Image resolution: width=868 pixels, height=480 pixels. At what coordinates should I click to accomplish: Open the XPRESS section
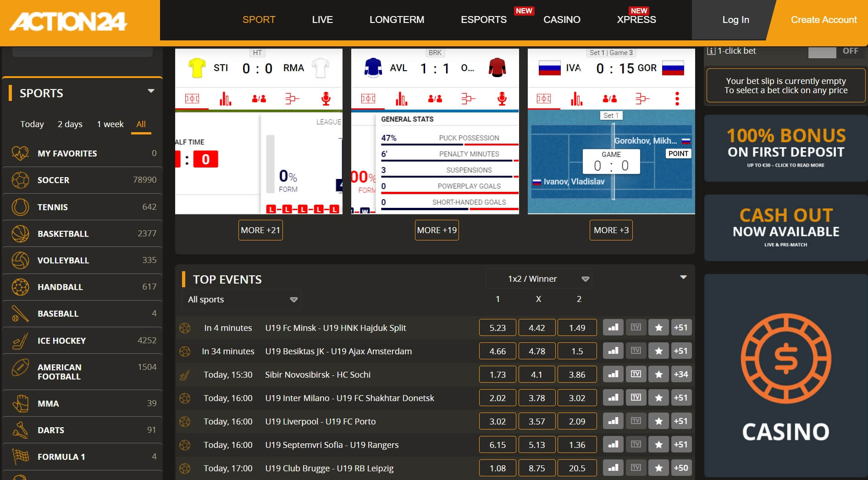point(636,20)
